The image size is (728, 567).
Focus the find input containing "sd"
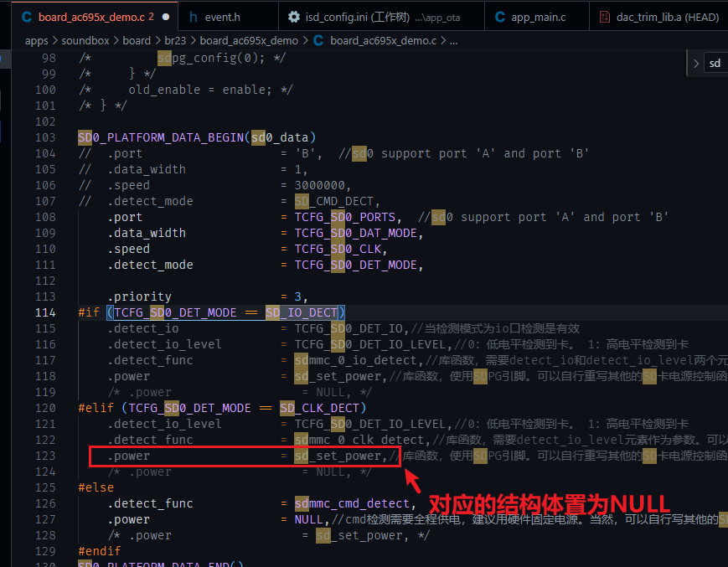pyautogui.click(x=716, y=64)
